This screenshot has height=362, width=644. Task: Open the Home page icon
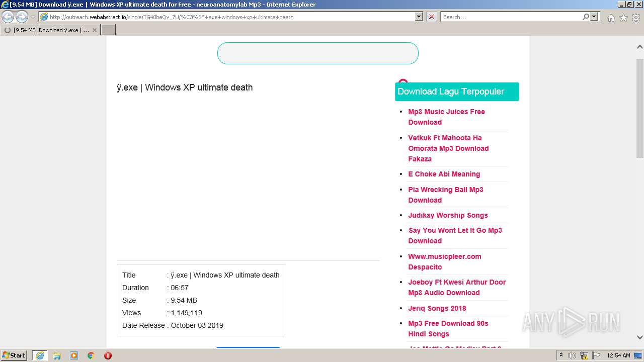point(611,18)
